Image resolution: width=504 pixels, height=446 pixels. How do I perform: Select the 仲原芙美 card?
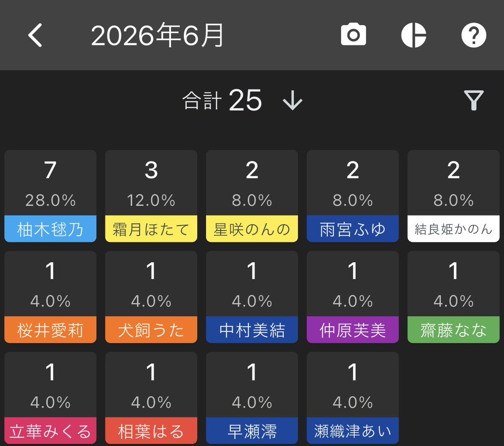[x=353, y=297]
